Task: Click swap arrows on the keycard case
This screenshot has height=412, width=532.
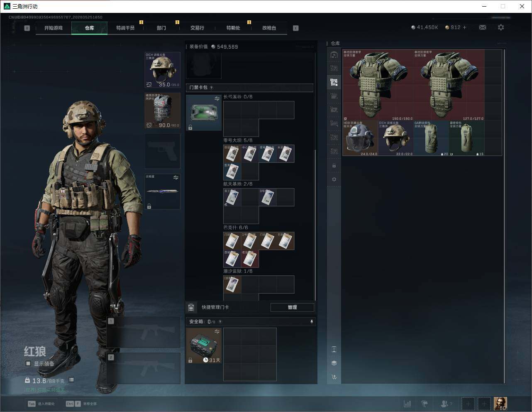Action: tap(217, 98)
